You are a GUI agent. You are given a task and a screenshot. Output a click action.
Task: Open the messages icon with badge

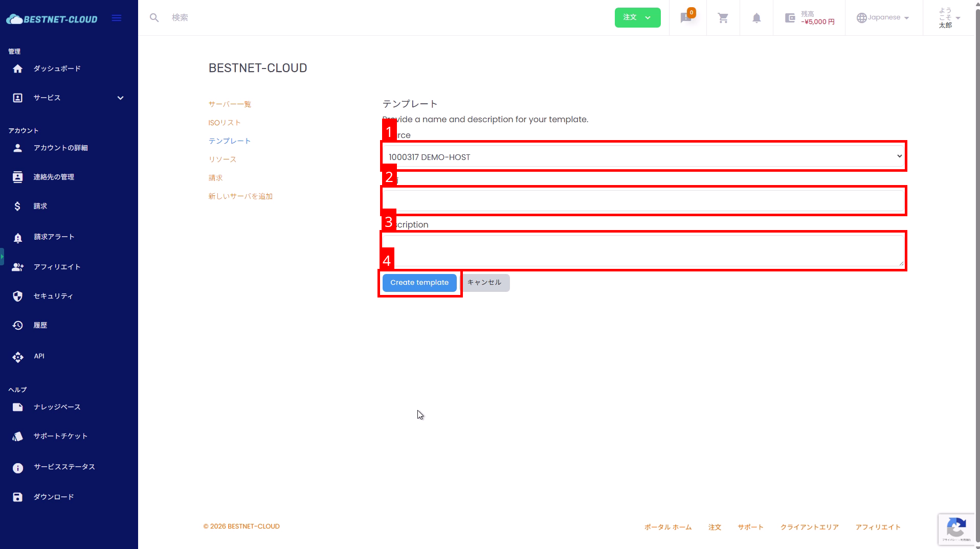click(x=686, y=18)
